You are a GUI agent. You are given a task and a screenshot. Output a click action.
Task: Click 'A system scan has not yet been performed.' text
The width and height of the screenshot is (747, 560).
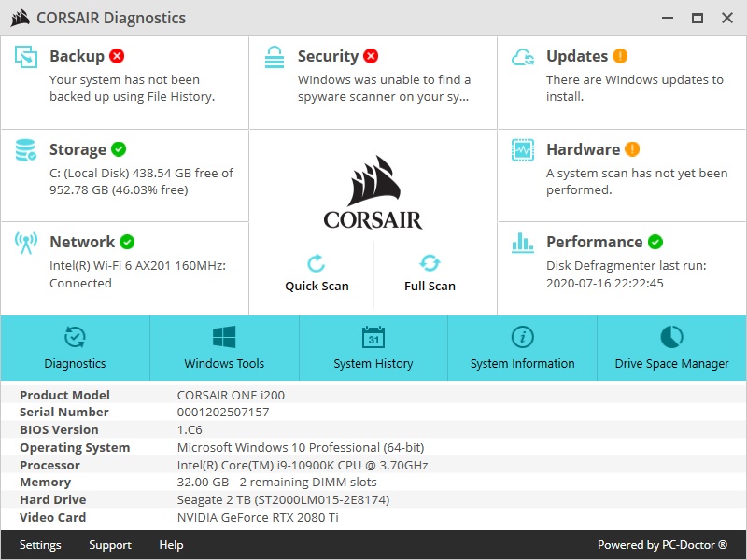637,181
